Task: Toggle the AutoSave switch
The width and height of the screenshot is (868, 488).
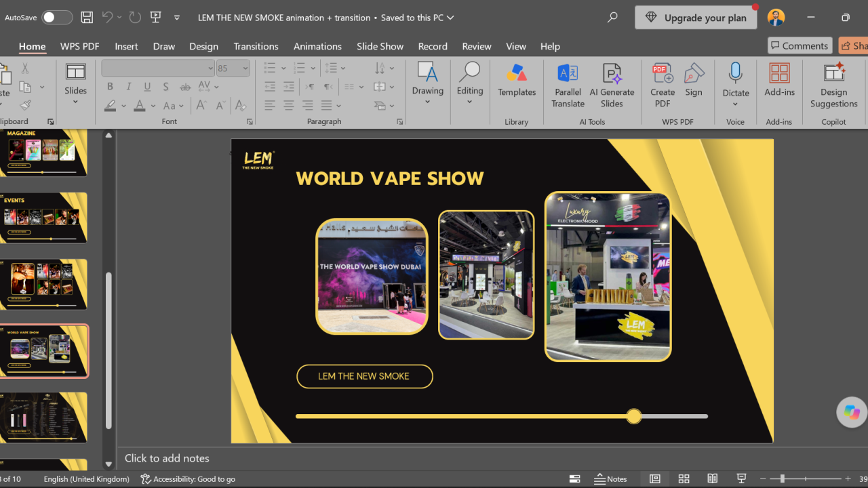Action: (57, 18)
